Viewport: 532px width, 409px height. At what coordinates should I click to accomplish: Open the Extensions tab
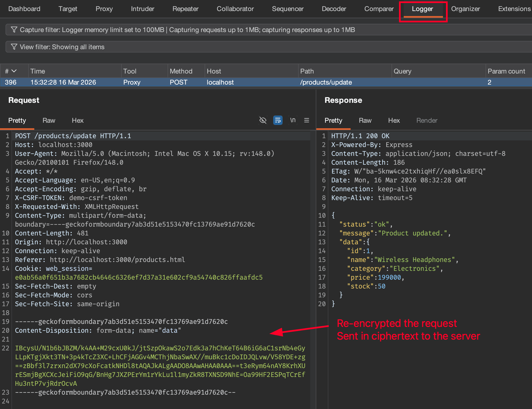point(514,9)
